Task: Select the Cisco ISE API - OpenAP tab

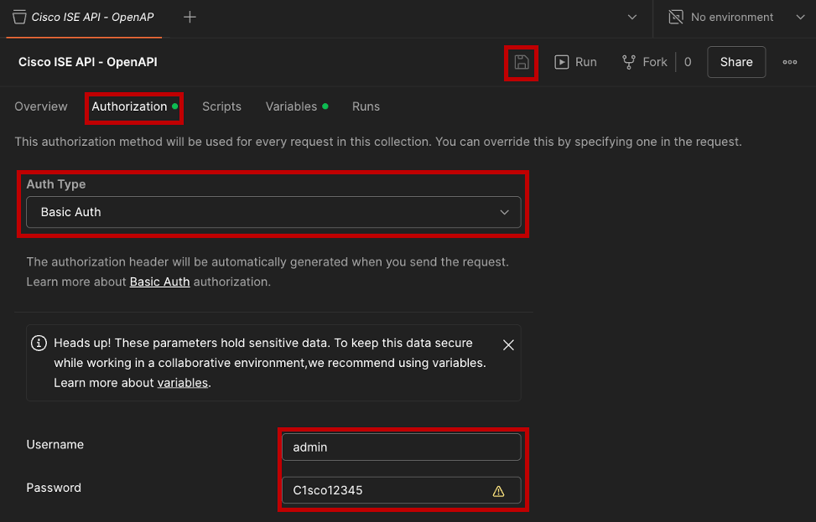Action: coord(84,17)
